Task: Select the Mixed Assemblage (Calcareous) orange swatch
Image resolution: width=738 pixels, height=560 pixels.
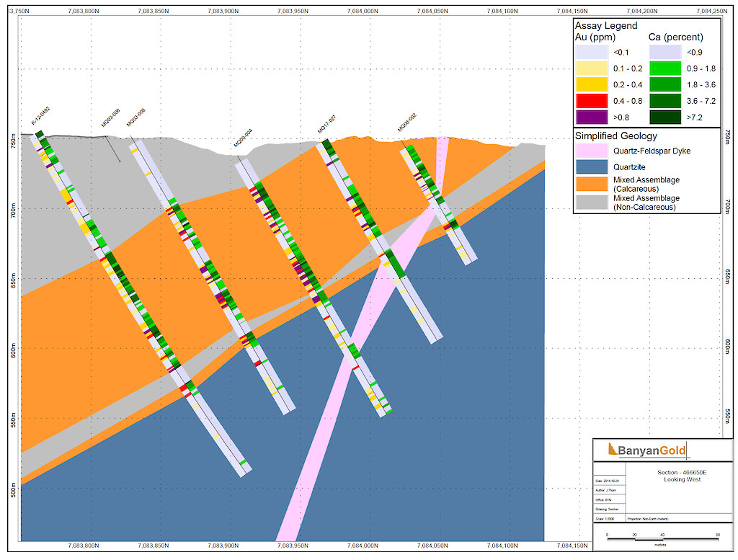Action: [590, 183]
